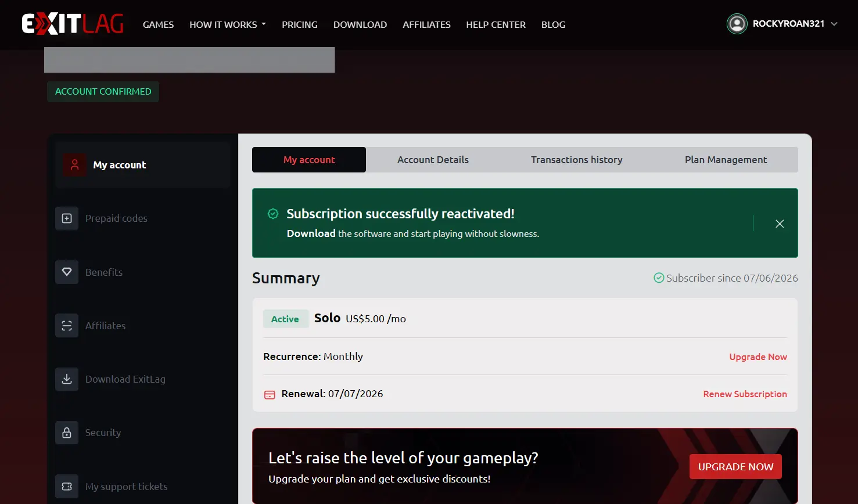The width and height of the screenshot is (858, 504).
Task: Click the support tickets icon
Action: point(67,487)
